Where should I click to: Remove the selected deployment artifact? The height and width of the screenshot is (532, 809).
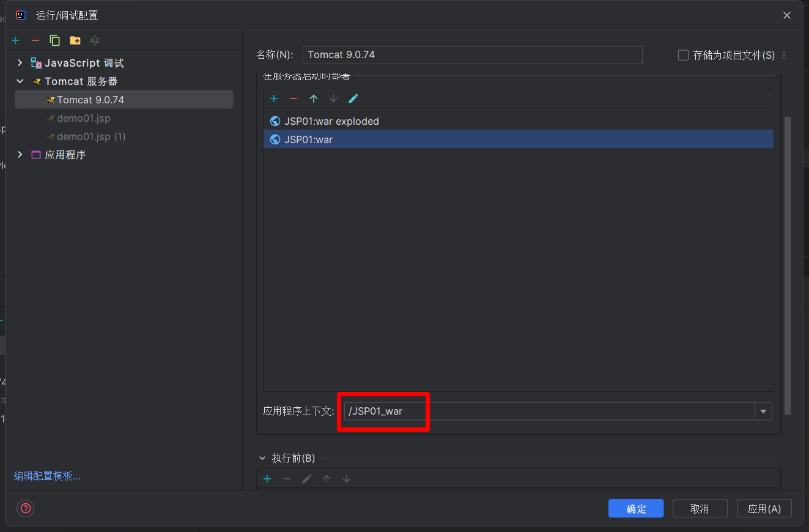click(294, 98)
